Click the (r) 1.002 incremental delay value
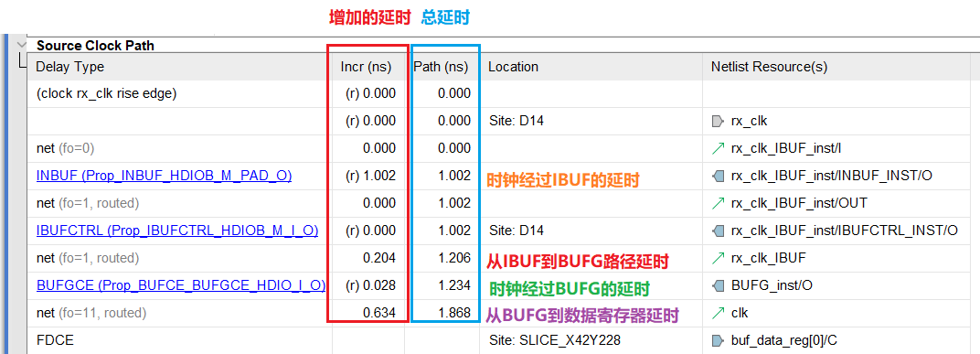The image size is (980, 354). coord(370,176)
